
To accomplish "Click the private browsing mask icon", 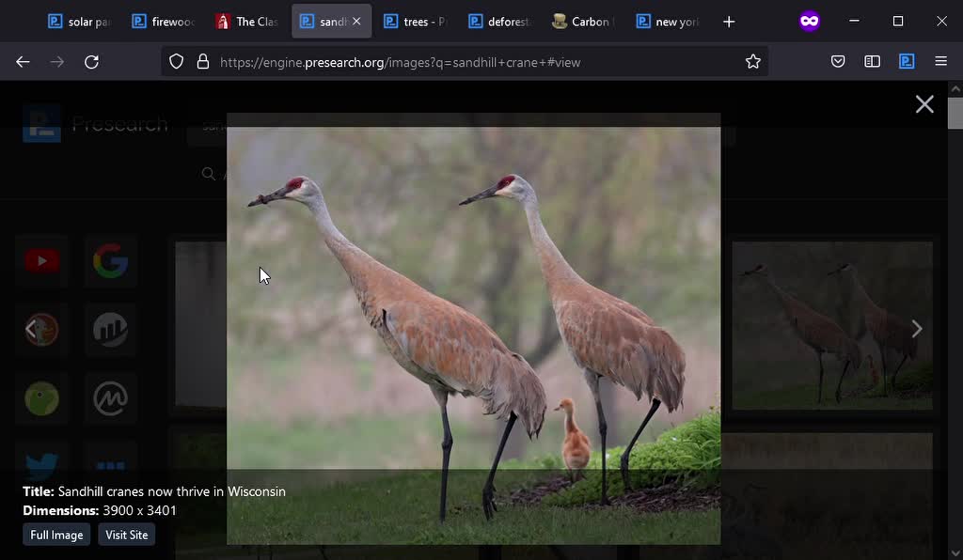I will 810,22.
